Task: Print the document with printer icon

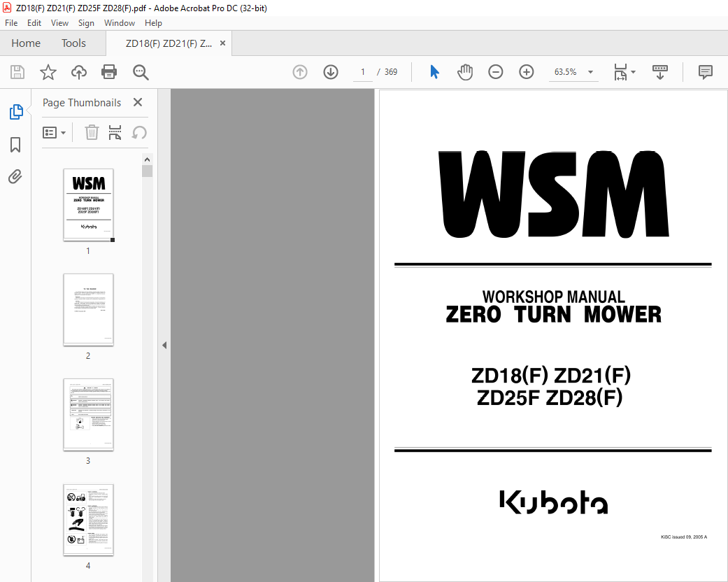Action: [109, 72]
